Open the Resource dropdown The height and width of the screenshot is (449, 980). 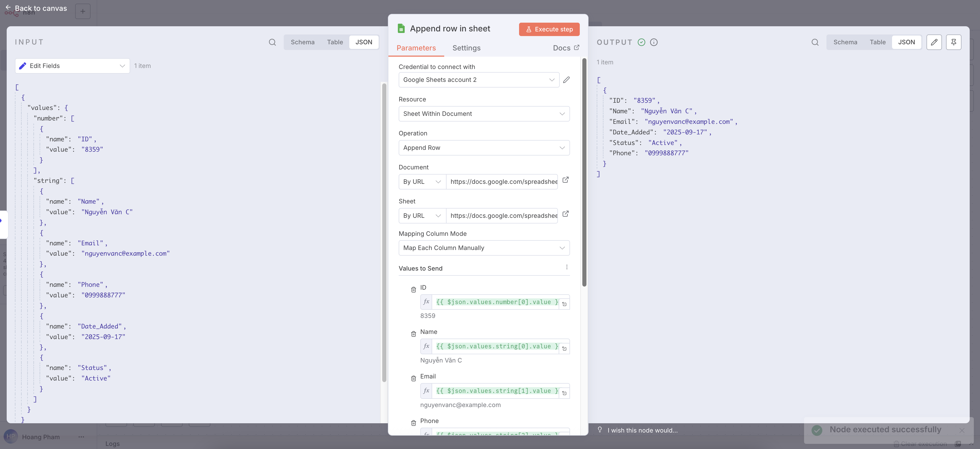(x=484, y=114)
